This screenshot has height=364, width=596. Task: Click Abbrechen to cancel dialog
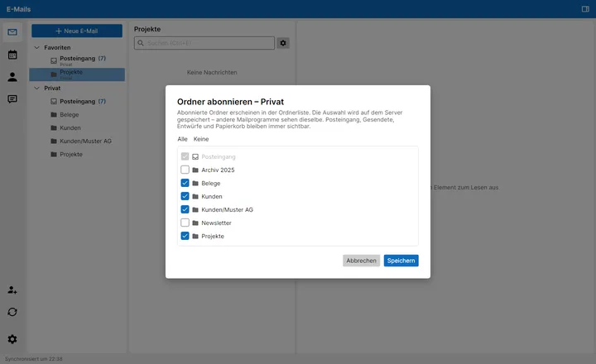click(x=361, y=261)
